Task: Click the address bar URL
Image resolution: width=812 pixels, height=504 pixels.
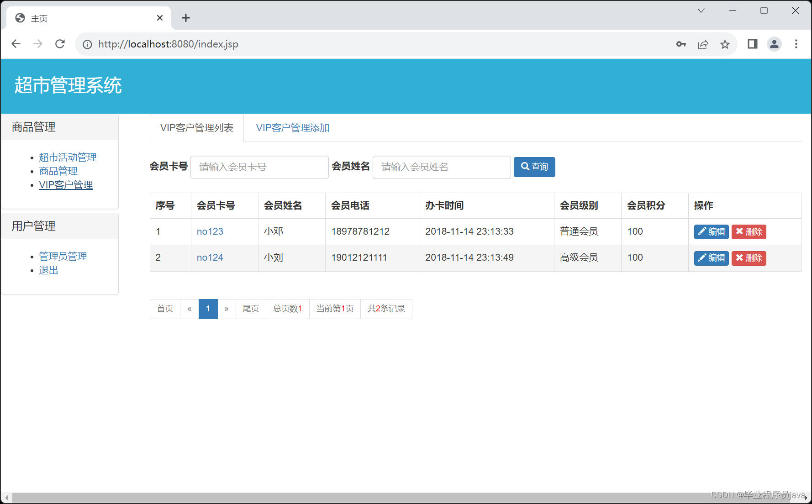Action: (x=168, y=44)
